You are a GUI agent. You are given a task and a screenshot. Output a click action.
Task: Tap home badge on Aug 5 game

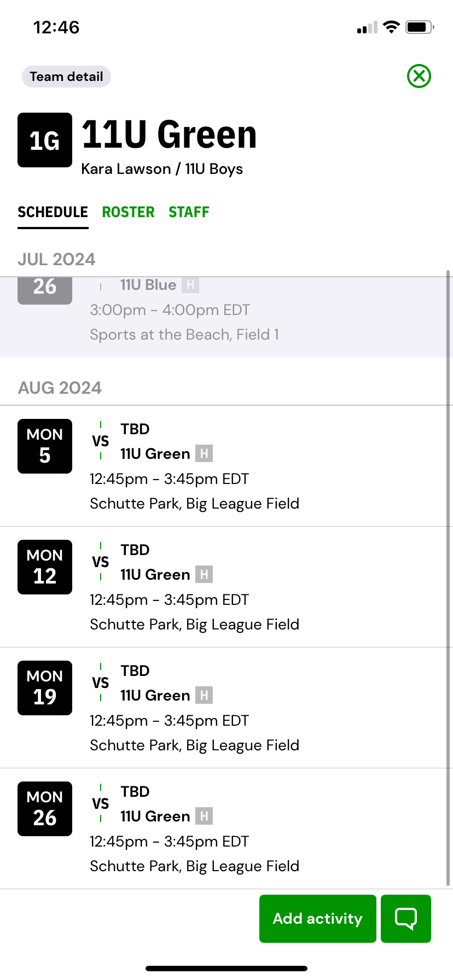coord(204,453)
